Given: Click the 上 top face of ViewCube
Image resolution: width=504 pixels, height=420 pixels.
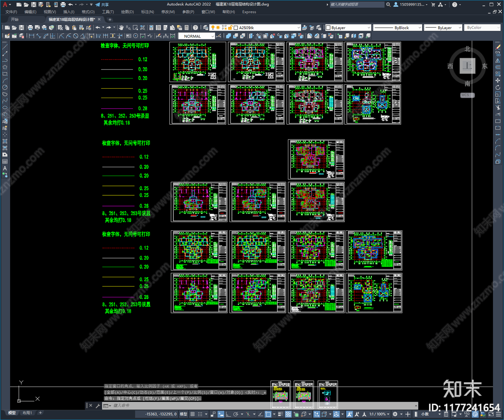Looking at the screenshot, I should point(467,66).
